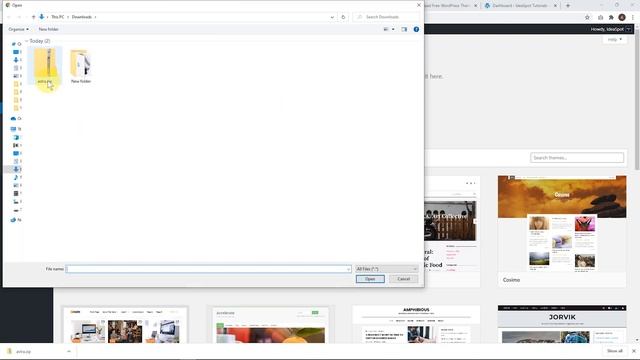Viewport: 640px width, 360px height.
Task: Open the Jorvik theme thumbnail
Action: click(562, 324)
